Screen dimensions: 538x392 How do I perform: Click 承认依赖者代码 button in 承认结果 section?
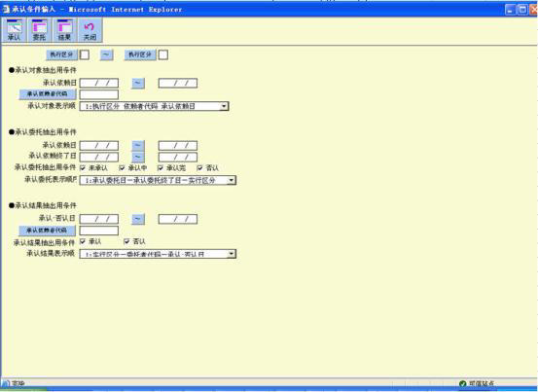click(48, 231)
